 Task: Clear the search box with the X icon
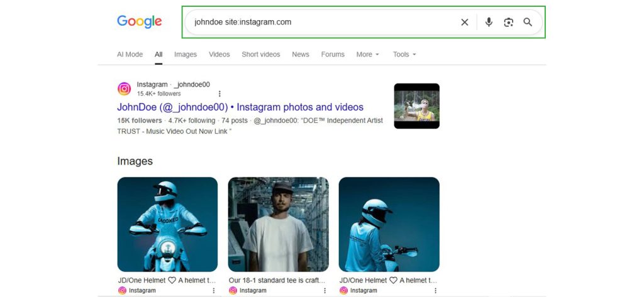click(x=465, y=22)
